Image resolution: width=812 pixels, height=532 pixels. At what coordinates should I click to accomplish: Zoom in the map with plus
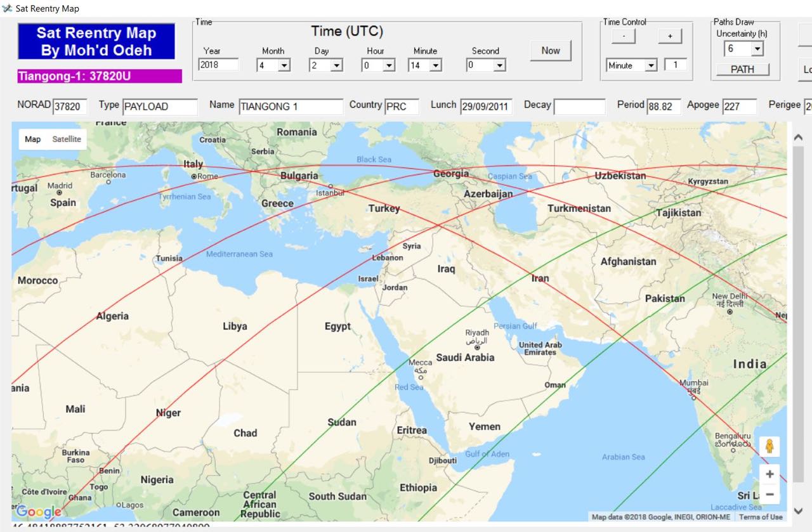pos(769,474)
